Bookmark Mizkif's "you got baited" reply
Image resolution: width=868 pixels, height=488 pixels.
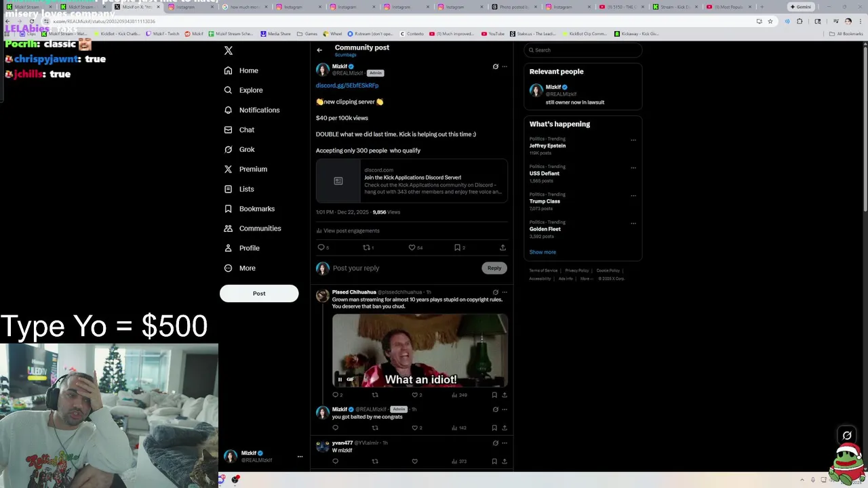point(494,428)
